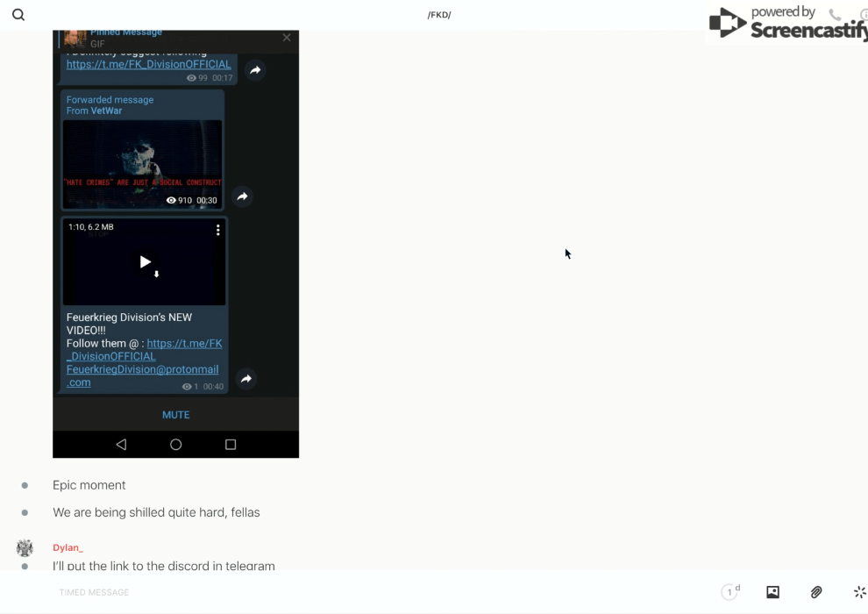This screenshot has width=868, height=614.
Task: Open the /FKD/ conversation title
Action: click(x=438, y=15)
